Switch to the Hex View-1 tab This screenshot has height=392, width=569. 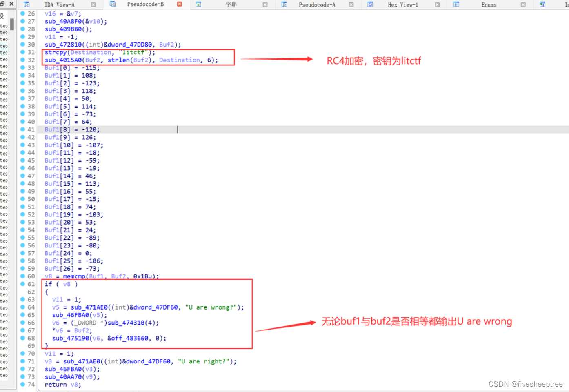click(402, 4)
